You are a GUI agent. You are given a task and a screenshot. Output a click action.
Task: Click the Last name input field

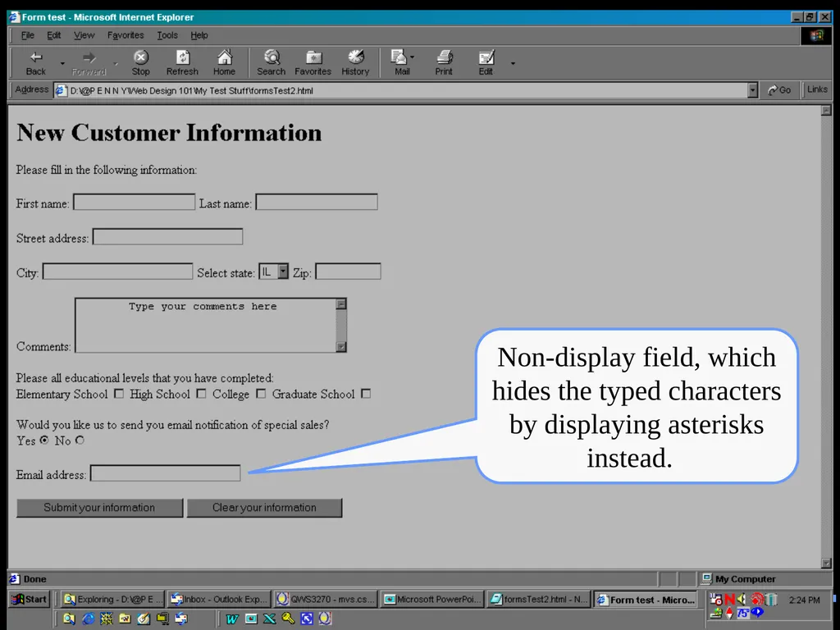coord(317,202)
